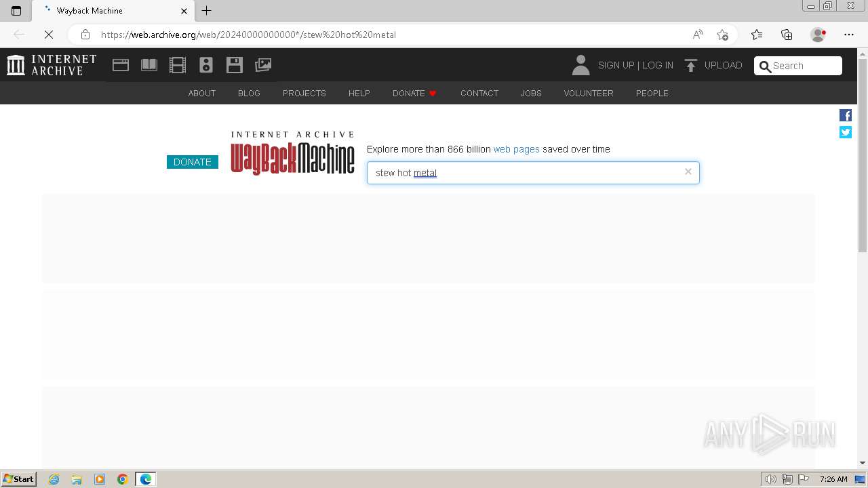
Task: Close the Wayback Machine tab
Action: click(x=184, y=11)
